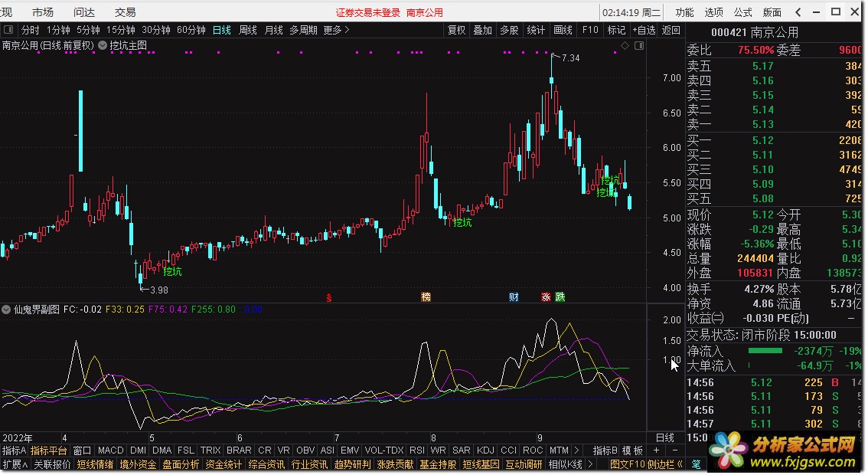Click the 画线 drawing button

(563, 30)
